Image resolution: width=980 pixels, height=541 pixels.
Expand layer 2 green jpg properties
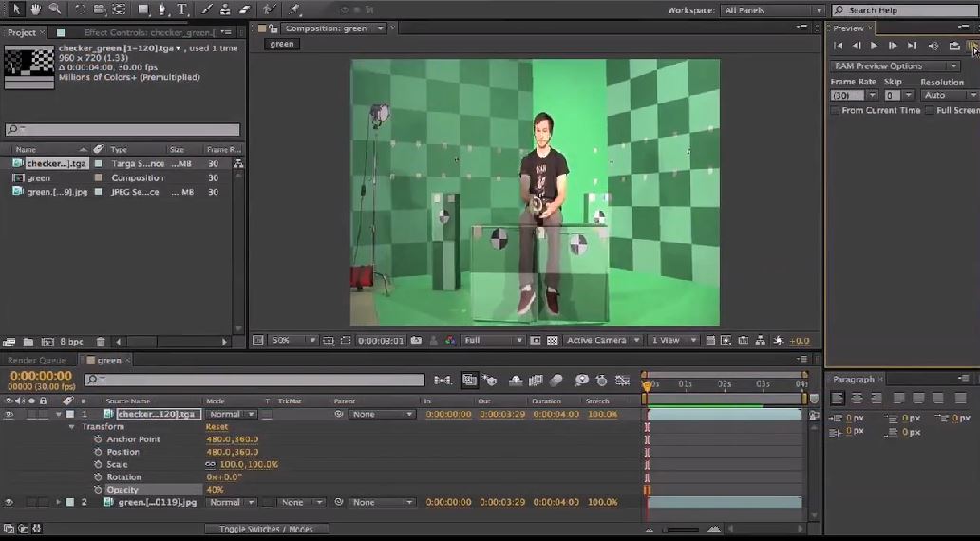tap(59, 502)
